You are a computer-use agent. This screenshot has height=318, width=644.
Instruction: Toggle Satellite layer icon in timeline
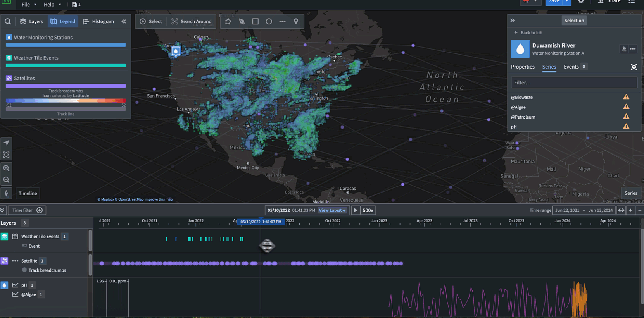[x=4, y=261]
